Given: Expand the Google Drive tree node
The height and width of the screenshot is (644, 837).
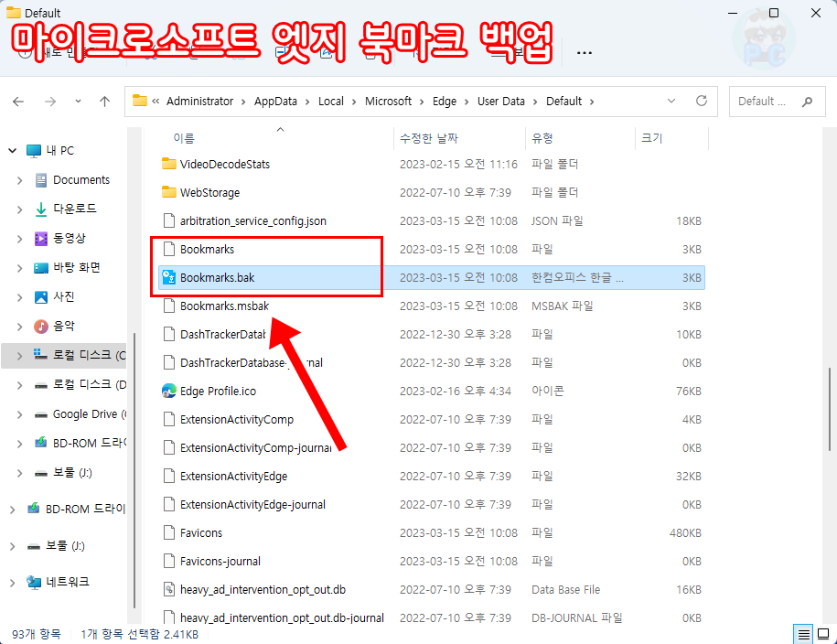Looking at the screenshot, I should (20, 415).
